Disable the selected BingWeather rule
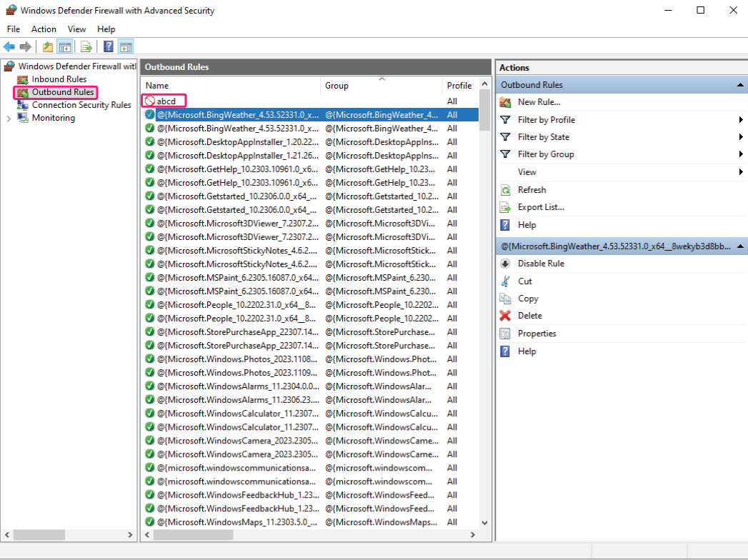Image resolution: width=748 pixels, height=560 pixels. click(540, 264)
